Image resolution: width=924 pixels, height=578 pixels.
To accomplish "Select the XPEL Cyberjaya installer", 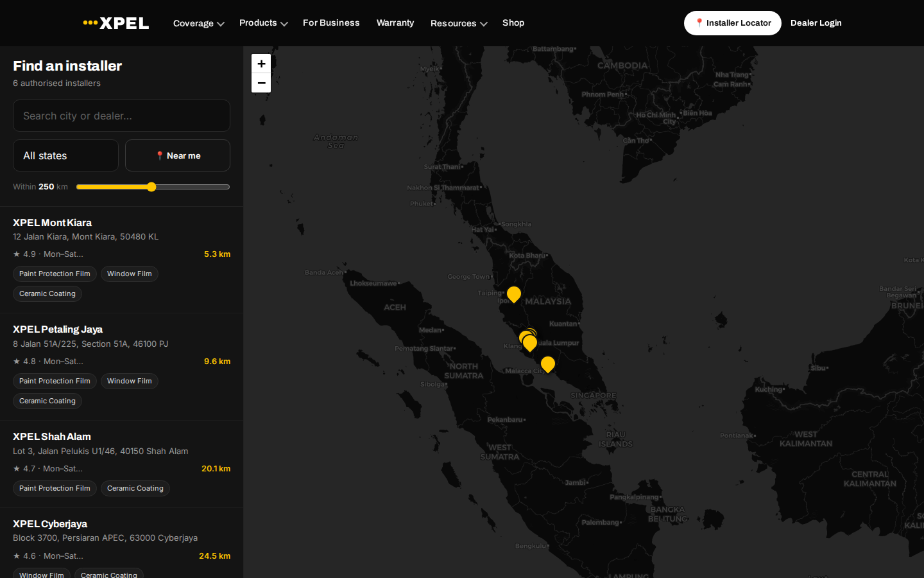I will click(x=121, y=543).
